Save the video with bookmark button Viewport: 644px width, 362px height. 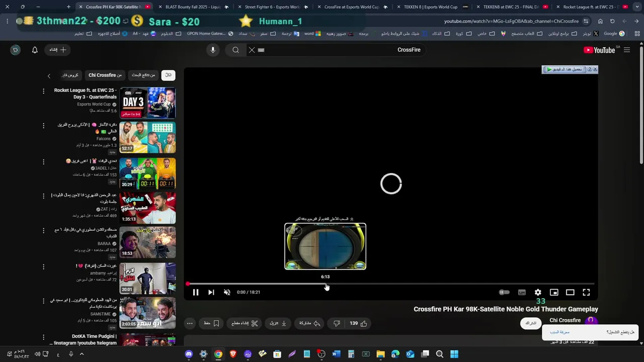point(211,323)
